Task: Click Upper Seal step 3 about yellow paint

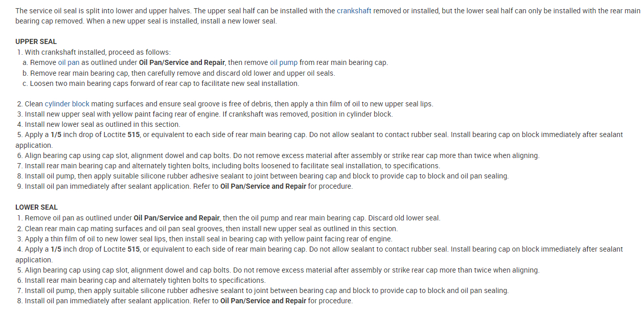Action: pyautogui.click(x=209, y=114)
